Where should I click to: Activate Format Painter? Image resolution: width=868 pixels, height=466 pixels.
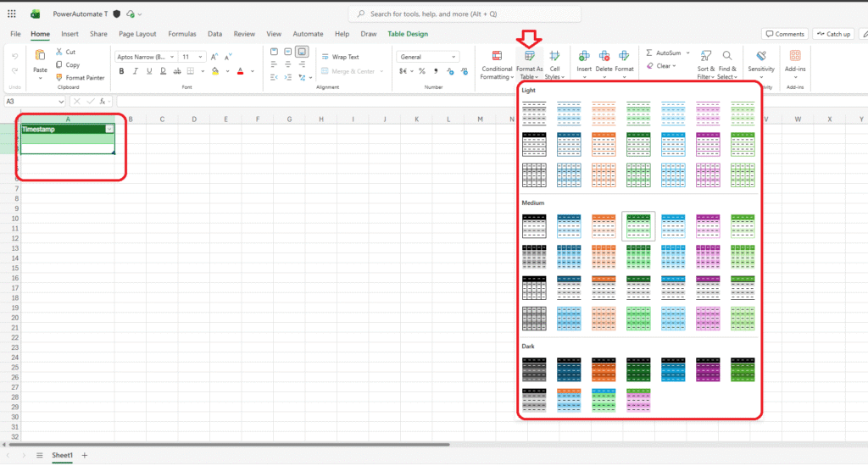[x=80, y=77]
